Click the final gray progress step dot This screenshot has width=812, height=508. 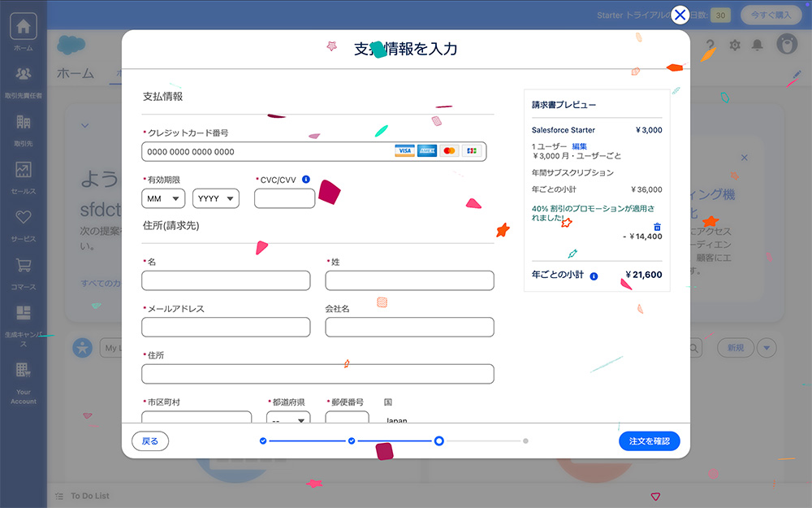tap(525, 441)
